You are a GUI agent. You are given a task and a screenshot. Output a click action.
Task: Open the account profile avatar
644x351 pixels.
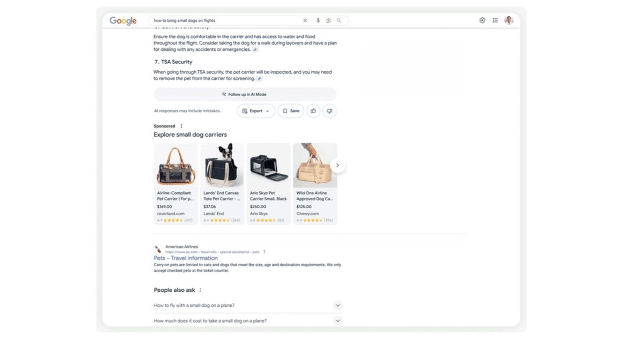(509, 20)
